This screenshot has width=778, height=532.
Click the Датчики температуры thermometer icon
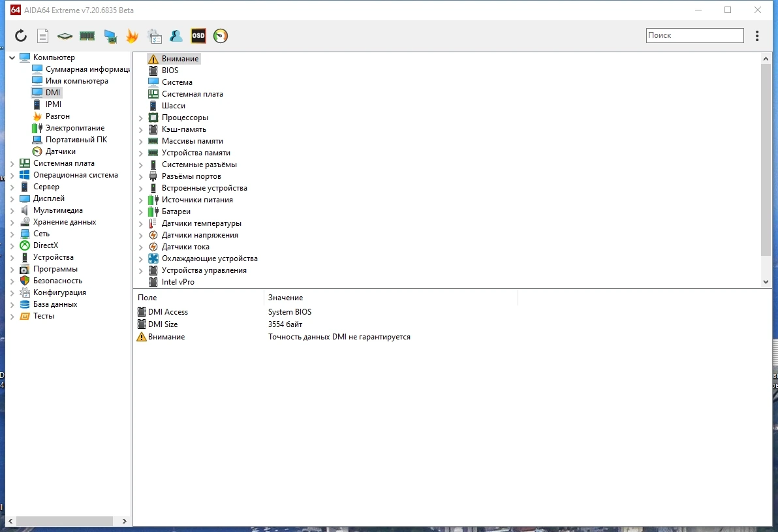153,223
